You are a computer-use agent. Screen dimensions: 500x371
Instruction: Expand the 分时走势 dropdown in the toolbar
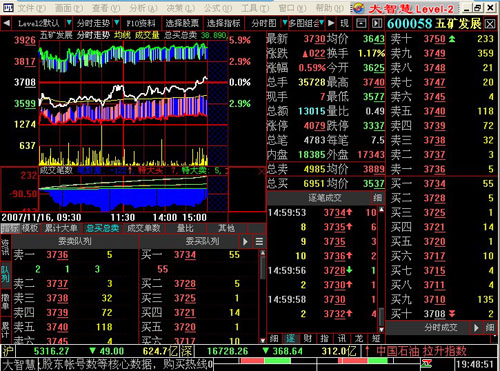(116, 23)
